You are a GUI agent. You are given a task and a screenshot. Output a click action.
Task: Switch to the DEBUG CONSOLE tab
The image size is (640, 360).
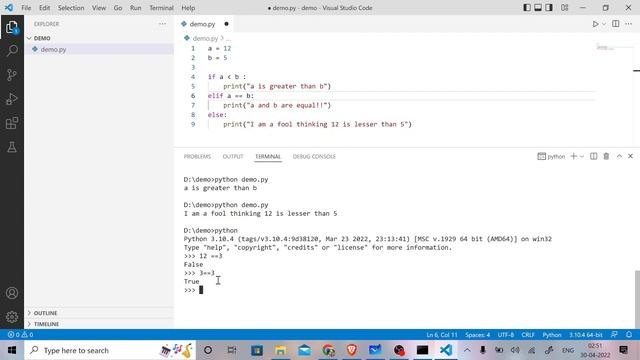pos(314,156)
